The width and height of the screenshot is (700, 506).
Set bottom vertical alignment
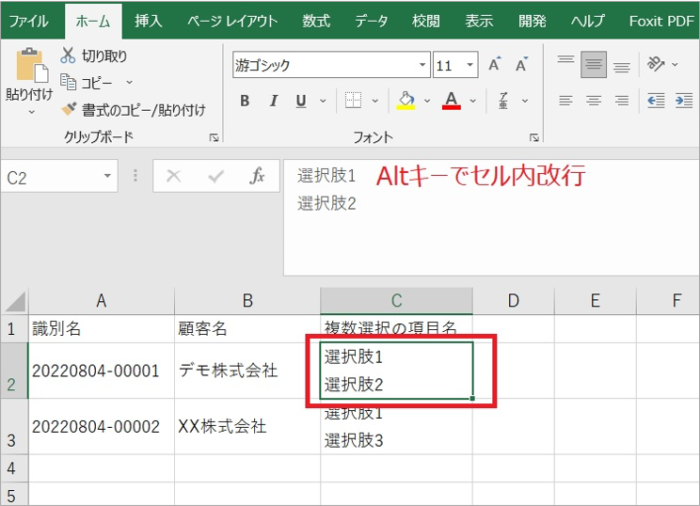(621, 67)
